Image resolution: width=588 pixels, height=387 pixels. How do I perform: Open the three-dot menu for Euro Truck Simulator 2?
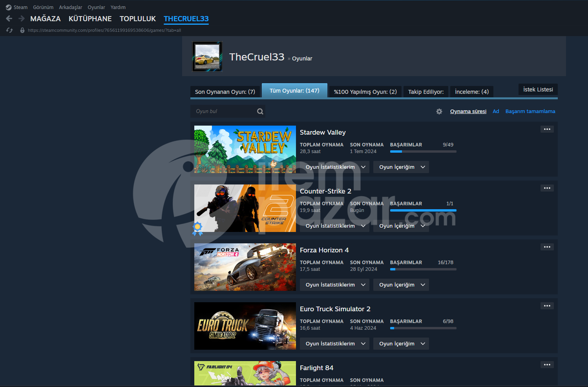(547, 306)
